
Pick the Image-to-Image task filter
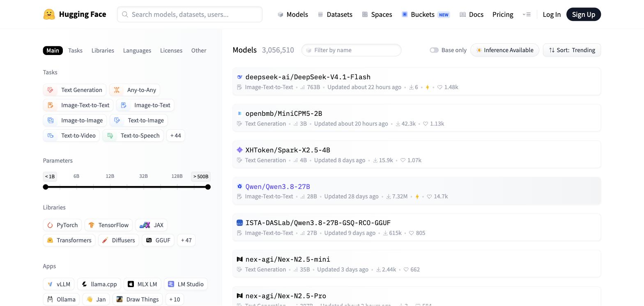tap(75, 120)
